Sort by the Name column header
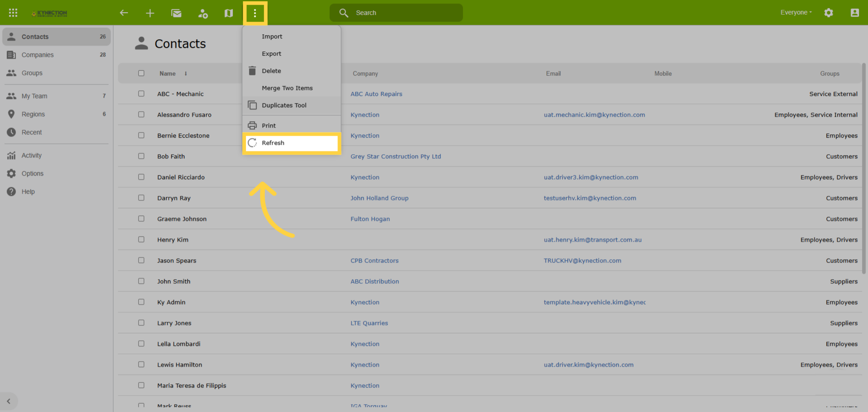This screenshot has height=412, width=868. point(167,73)
